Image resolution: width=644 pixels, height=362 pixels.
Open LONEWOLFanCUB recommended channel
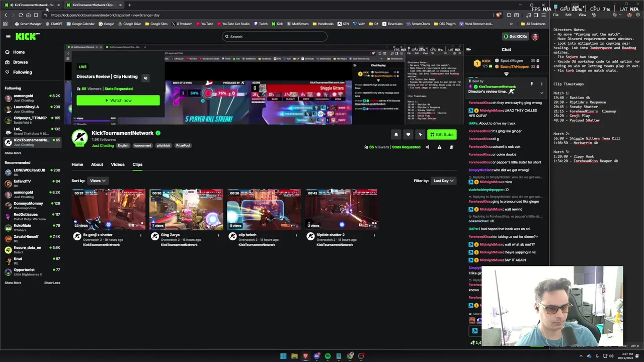click(x=32, y=172)
